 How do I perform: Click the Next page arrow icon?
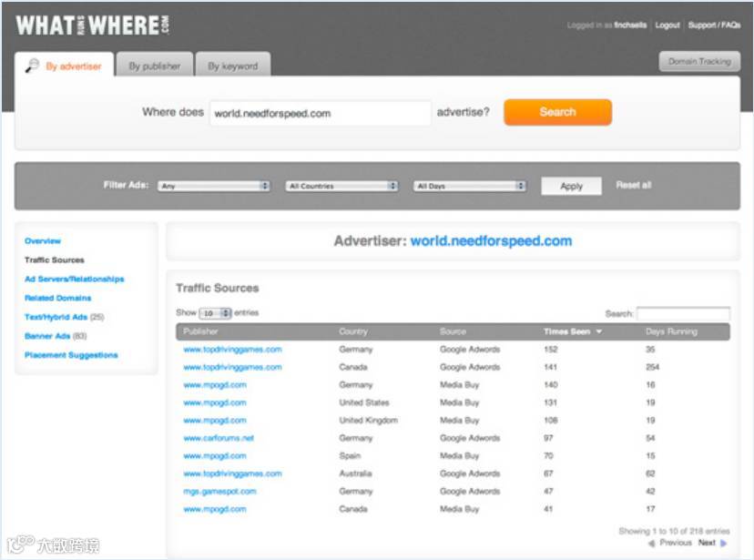click(723, 544)
